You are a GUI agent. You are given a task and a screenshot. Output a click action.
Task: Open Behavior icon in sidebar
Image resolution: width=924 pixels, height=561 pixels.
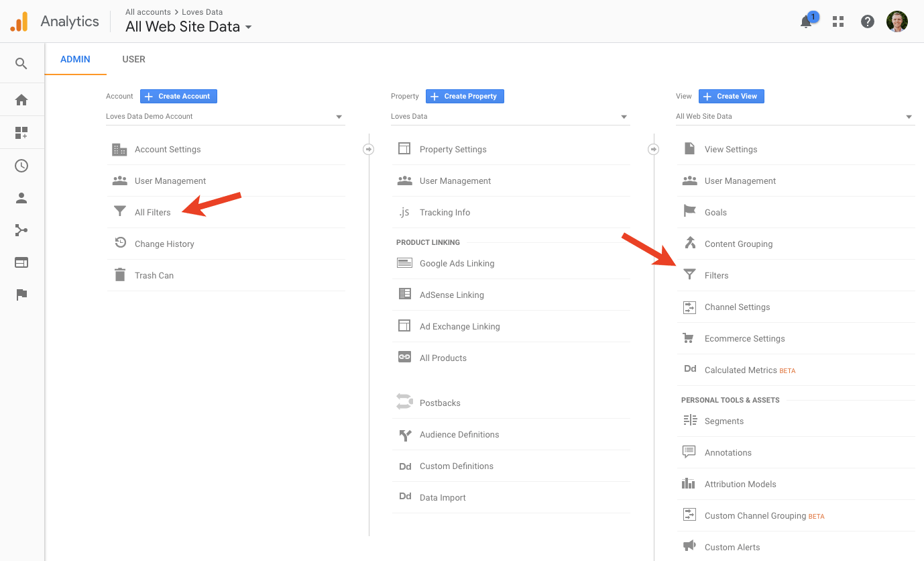click(21, 263)
